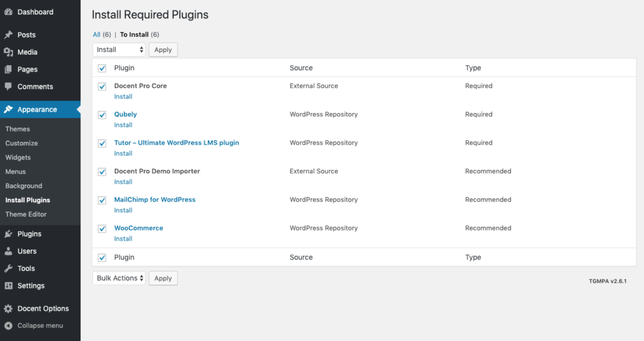Click the Dashboard gauge icon
The image size is (644, 341).
click(9, 12)
